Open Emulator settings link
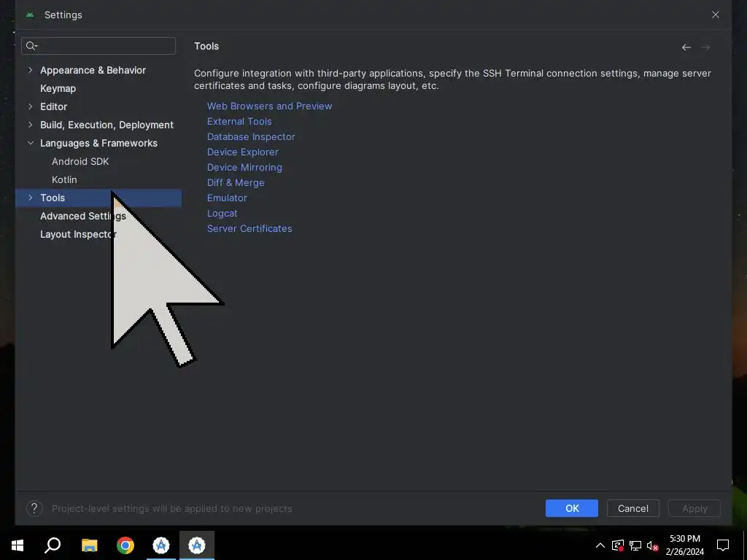 click(227, 198)
